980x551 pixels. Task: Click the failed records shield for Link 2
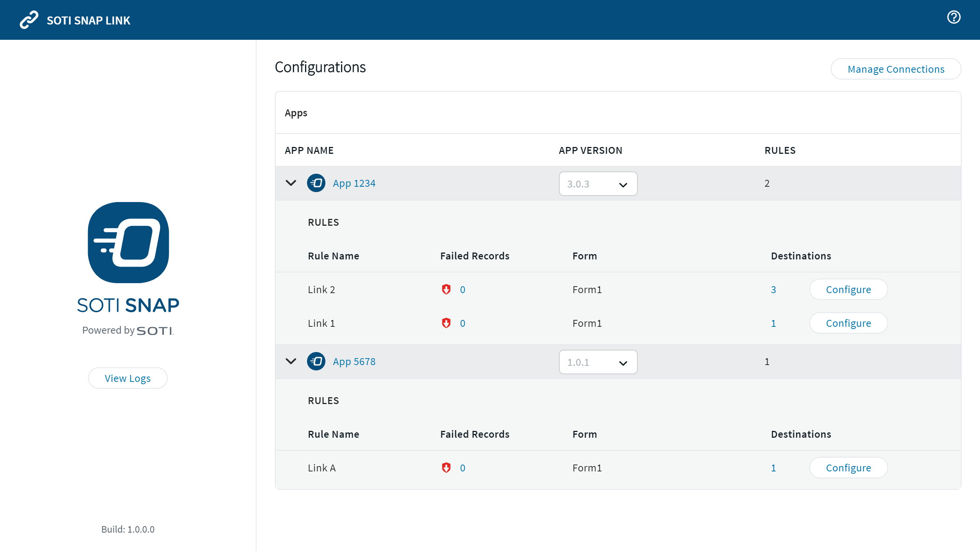click(x=446, y=289)
